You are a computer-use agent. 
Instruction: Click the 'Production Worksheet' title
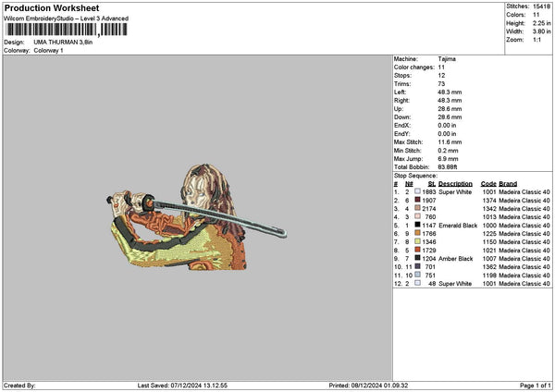click(52, 7)
